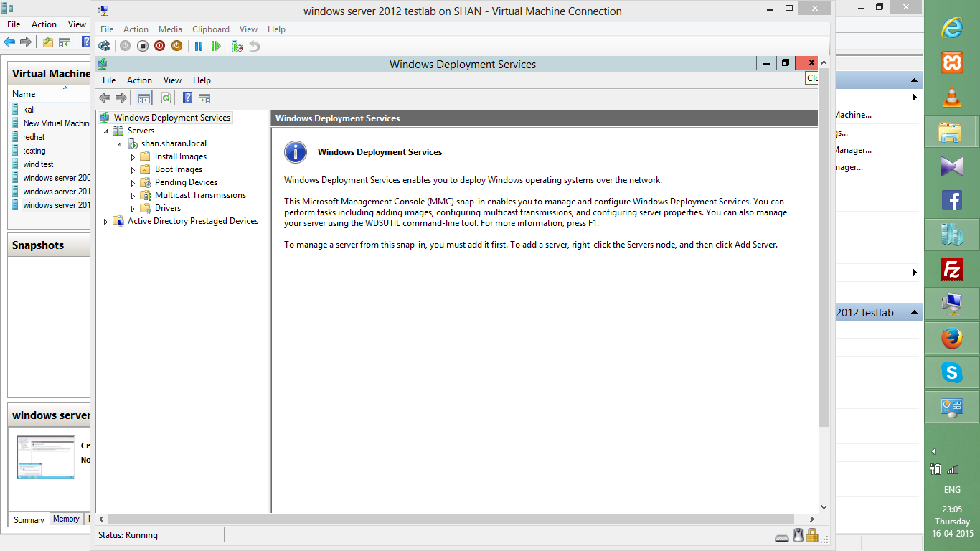The width and height of the screenshot is (980, 551).
Task: Open XAMPP from the taskbar
Action: coord(952,62)
